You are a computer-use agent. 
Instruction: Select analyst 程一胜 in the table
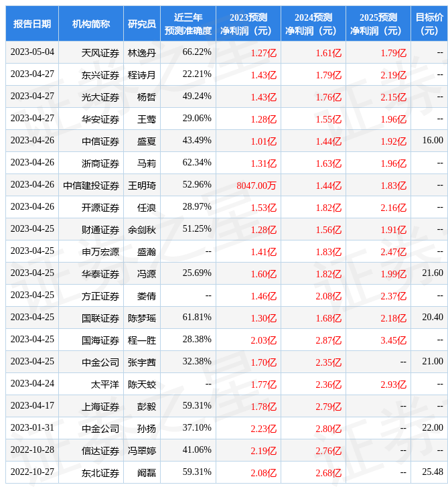[x=142, y=340]
